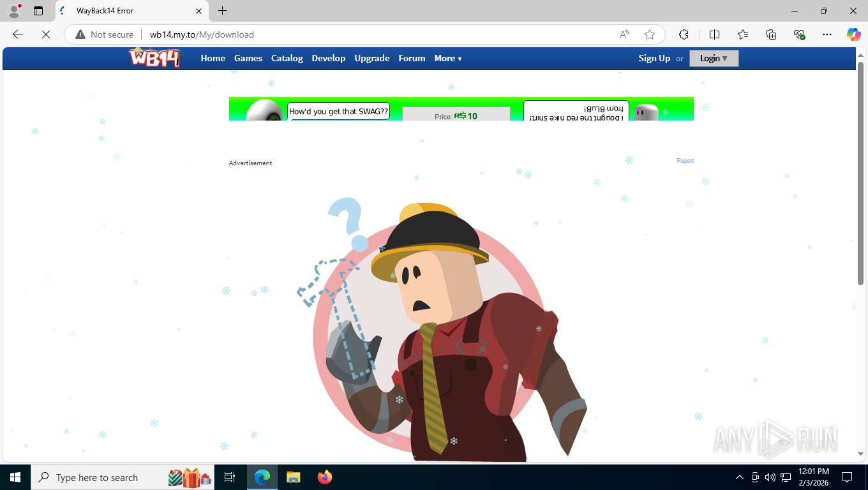The height and width of the screenshot is (490, 868).
Task: Open the notification center icon
Action: (847, 477)
